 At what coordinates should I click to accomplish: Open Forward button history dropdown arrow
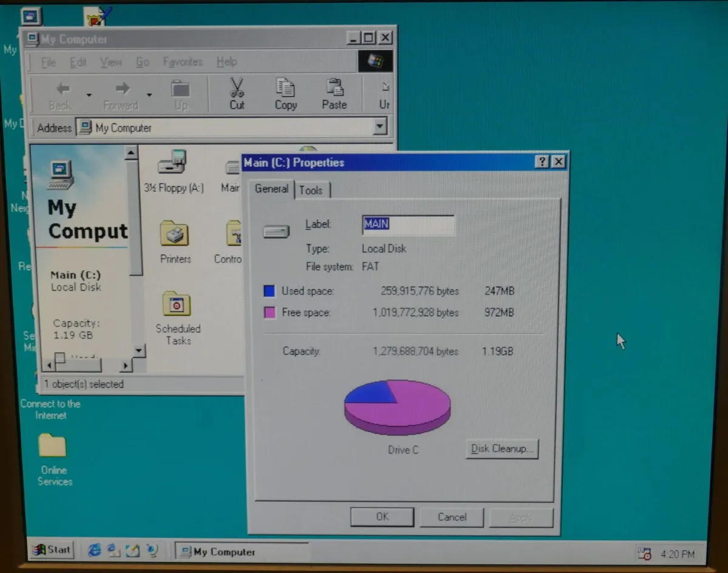149,95
